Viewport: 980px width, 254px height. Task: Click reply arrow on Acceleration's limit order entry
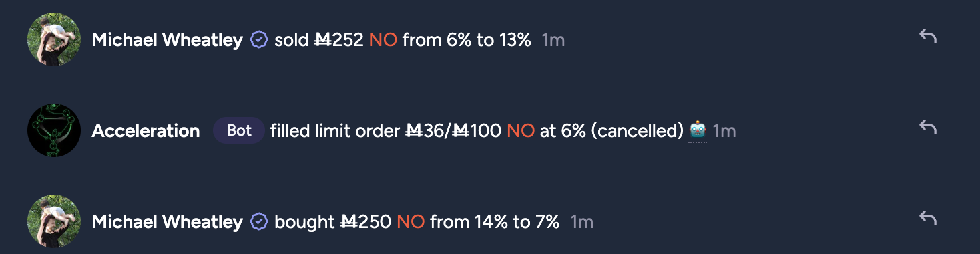pos(928,126)
